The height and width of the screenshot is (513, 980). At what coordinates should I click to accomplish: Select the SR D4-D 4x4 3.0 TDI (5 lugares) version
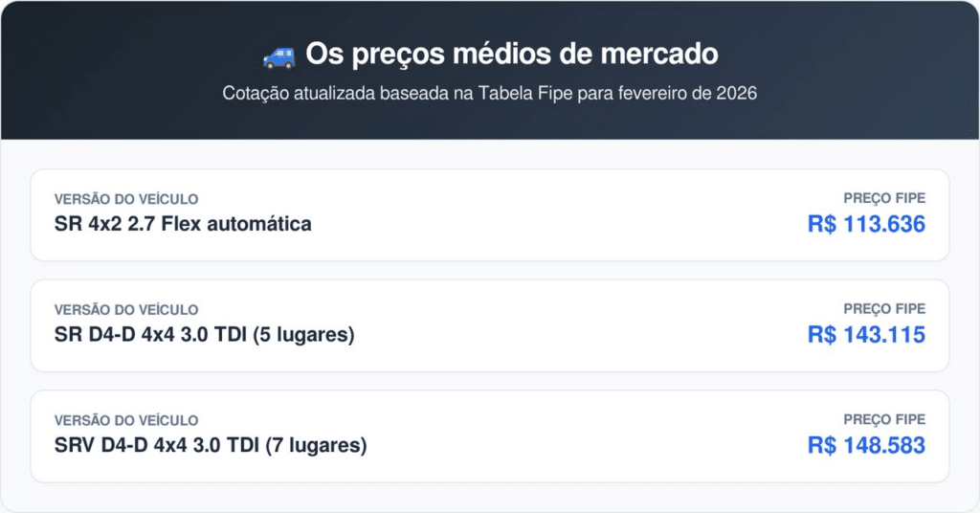pos(204,335)
